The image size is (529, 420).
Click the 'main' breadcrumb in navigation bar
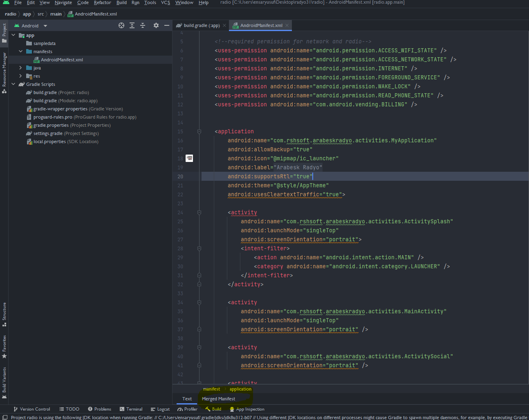pos(56,14)
